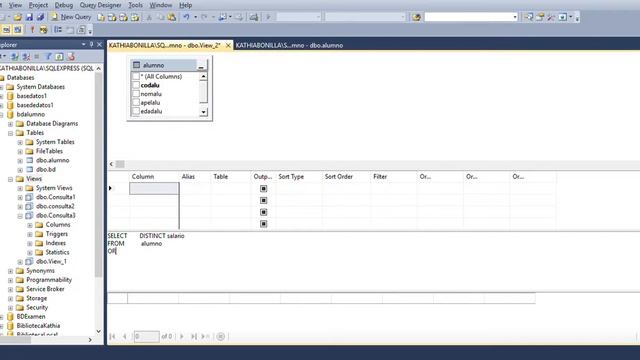Expand the Security folder under bdalumno
Viewport: 640px width, 360px height.
[x=11, y=308]
